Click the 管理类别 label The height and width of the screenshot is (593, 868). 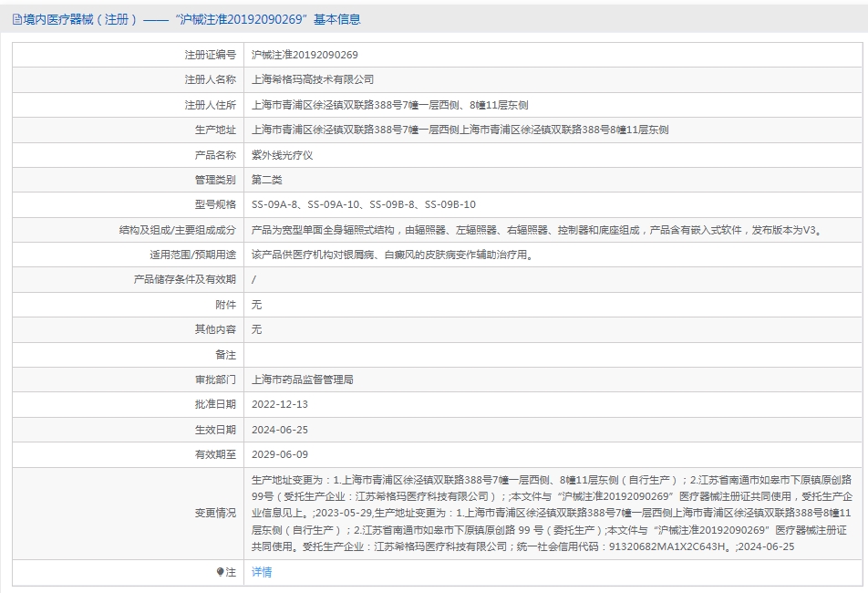click(x=215, y=180)
